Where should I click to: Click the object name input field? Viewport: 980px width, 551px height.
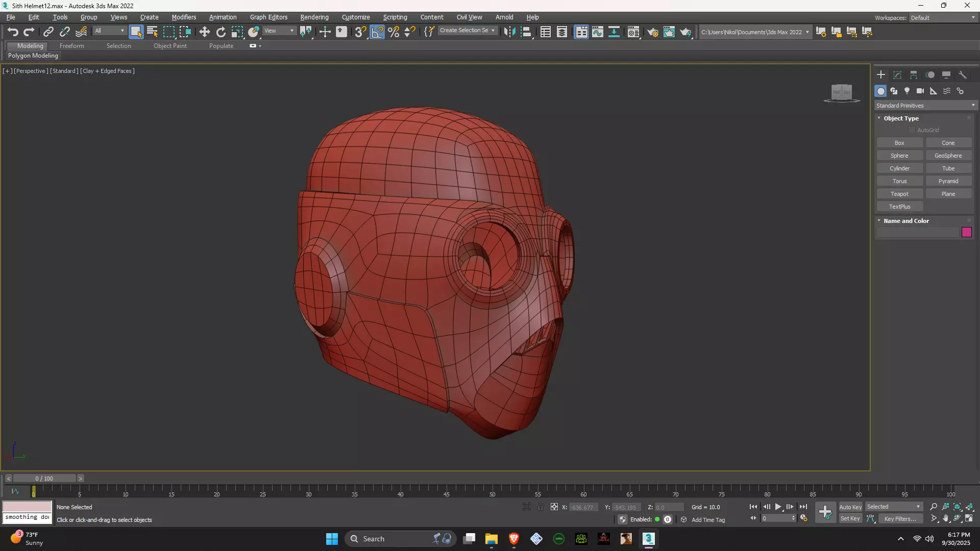point(918,233)
